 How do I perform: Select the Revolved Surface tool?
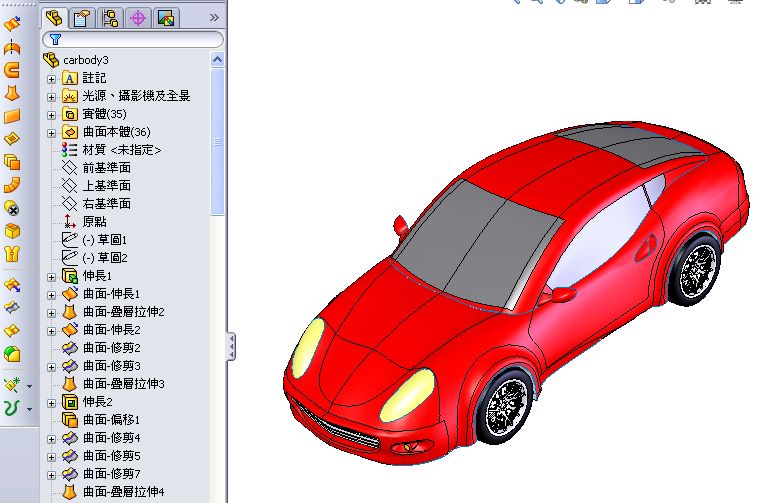coord(12,47)
